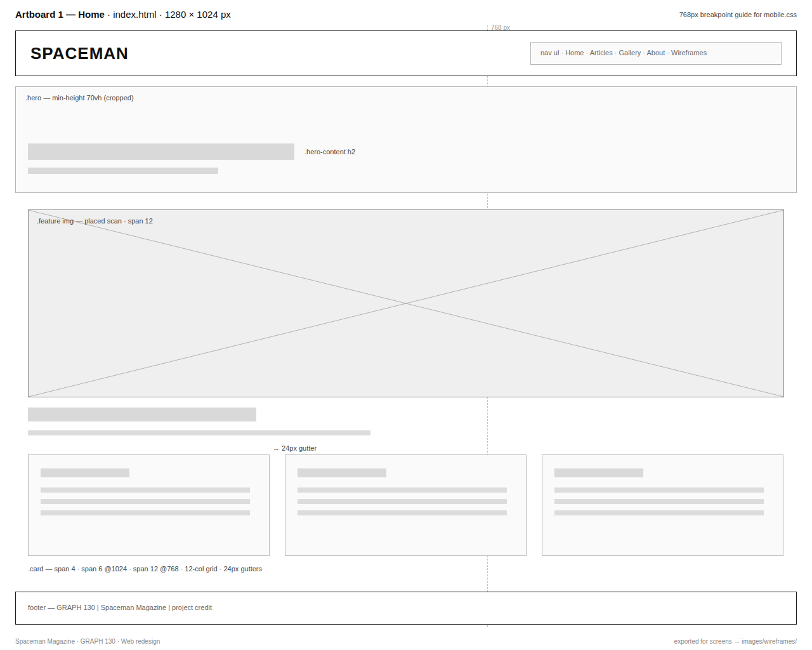Select 'Home' in the nav ul list
This screenshot has height=650, width=812.
(574, 53)
